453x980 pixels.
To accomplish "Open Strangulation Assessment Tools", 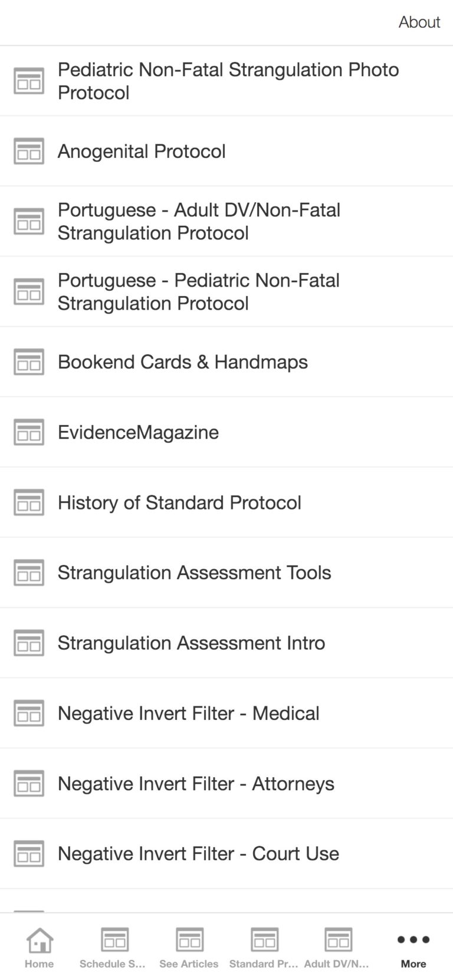I will [194, 572].
